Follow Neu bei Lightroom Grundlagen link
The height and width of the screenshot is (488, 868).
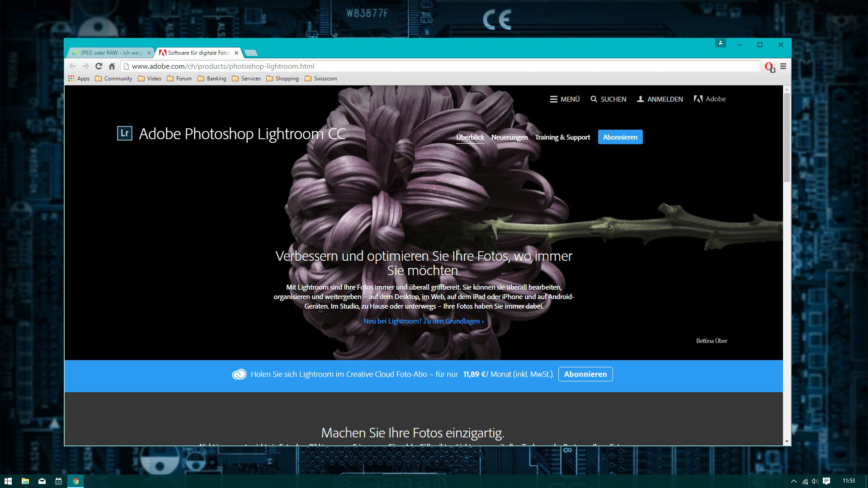tap(424, 321)
